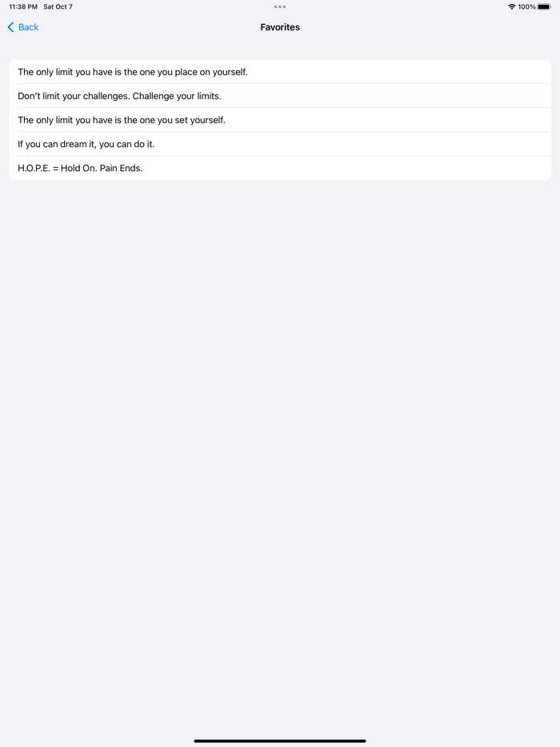Go back using the Back label
The image size is (560, 747).
(29, 27)
